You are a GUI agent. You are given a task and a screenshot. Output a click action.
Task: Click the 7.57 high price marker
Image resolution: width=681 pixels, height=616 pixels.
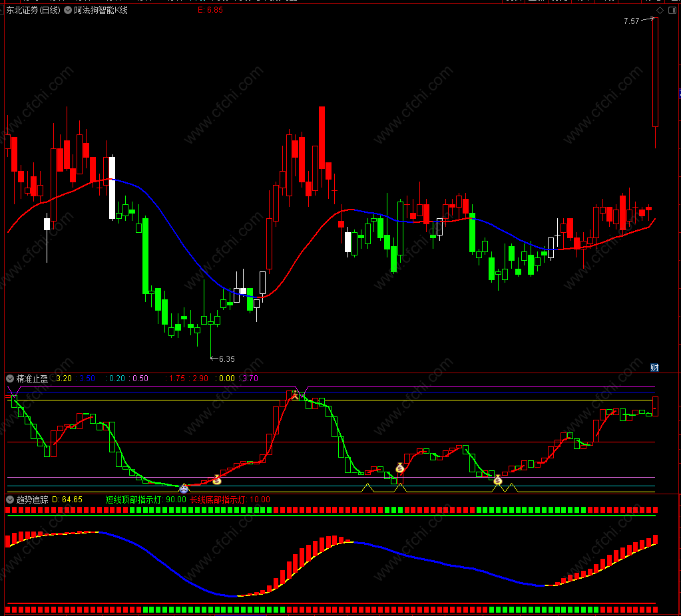coord(632,21)
